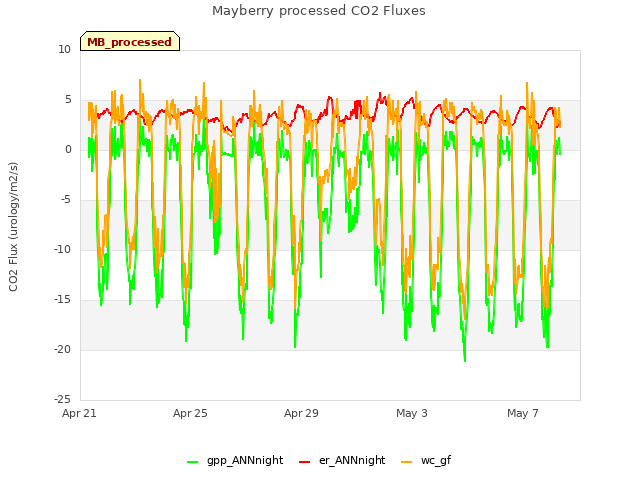Image resolution: width=640 pixels, height=480 pixels.
Task: Click the y-axis value 10
Action: tap(64, 50)
